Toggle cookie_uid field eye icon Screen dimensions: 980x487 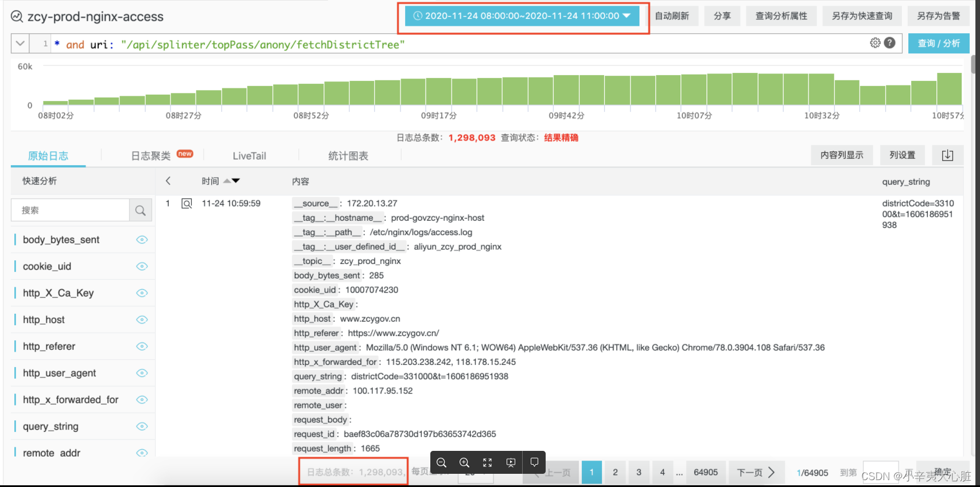142,266
